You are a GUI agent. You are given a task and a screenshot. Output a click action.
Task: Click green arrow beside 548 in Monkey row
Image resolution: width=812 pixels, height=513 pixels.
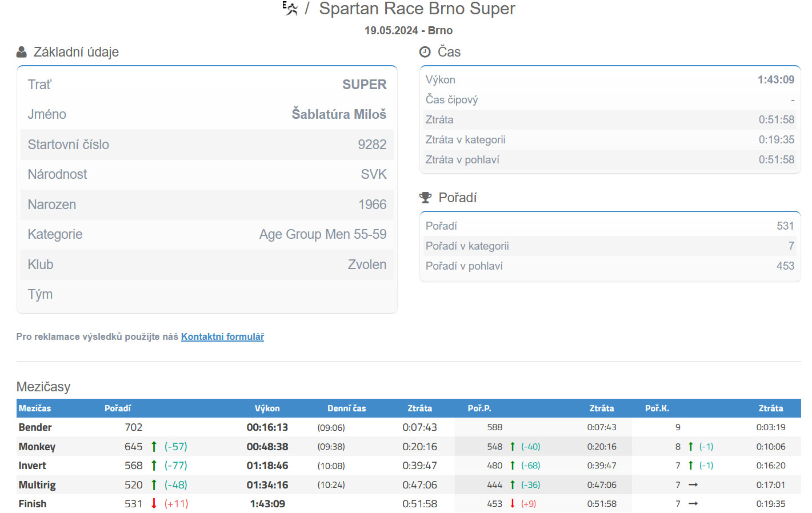pos(513,447)
